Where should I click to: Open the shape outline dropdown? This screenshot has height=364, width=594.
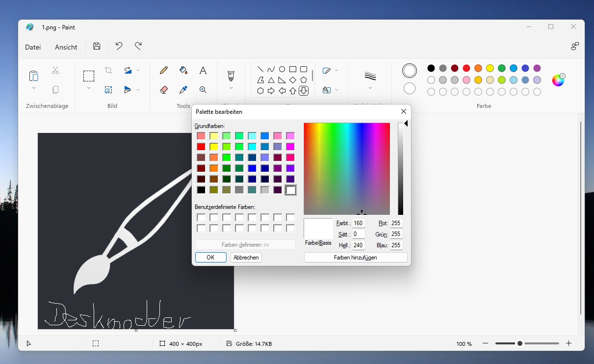[336, 71]
